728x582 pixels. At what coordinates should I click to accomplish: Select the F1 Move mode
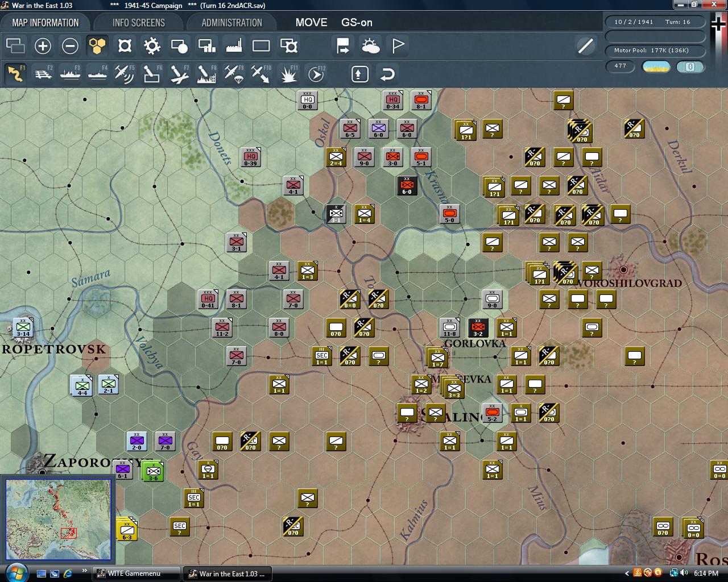point(15,74)
